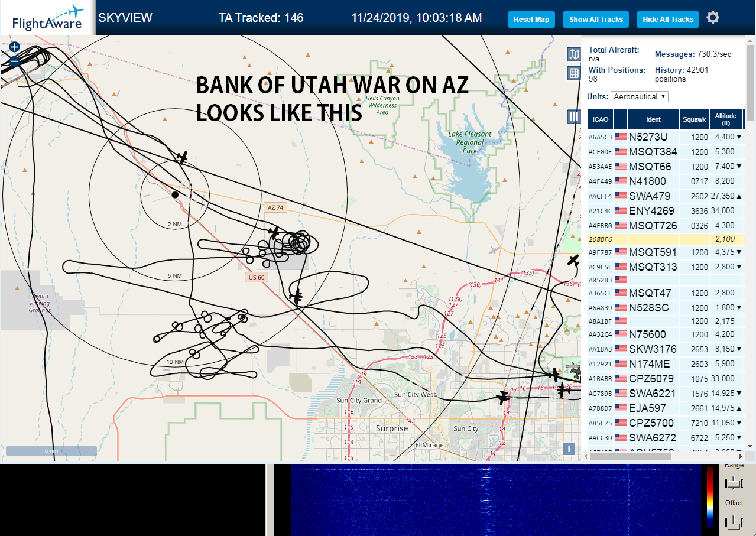Adjust the Range slider on spectrum panel
This screenshot has width=756, height=536.
tap(734, 483)
